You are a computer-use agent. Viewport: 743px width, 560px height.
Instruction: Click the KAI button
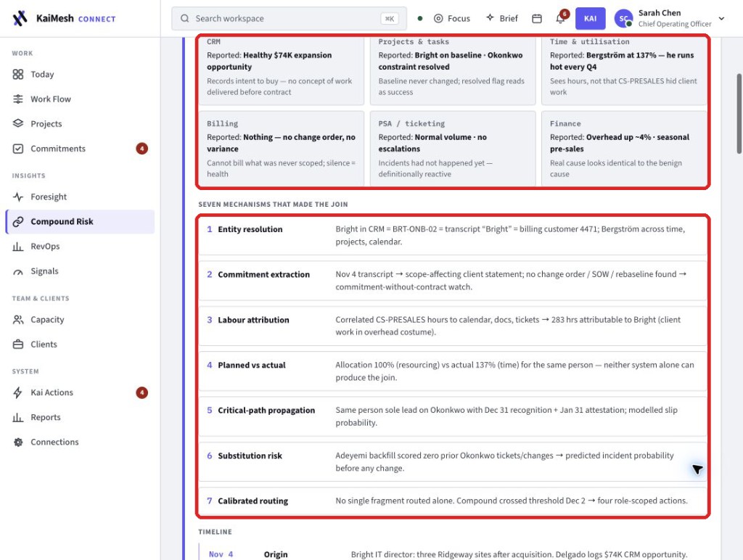(x=590, y=18)
